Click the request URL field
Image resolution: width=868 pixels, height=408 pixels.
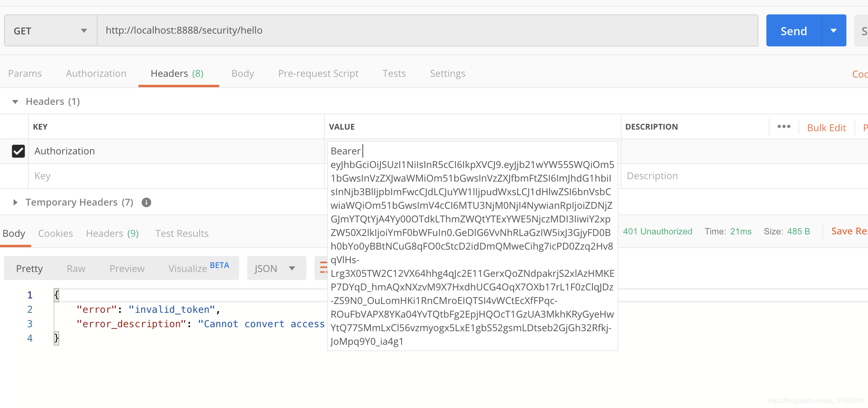click(x=428, y=31)
